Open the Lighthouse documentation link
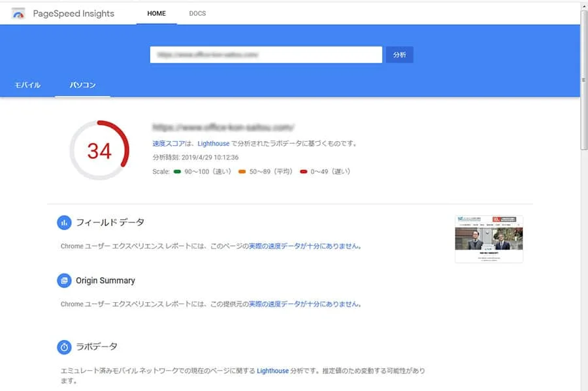Screen dimensions: 588x391 [x=212, y=143]
